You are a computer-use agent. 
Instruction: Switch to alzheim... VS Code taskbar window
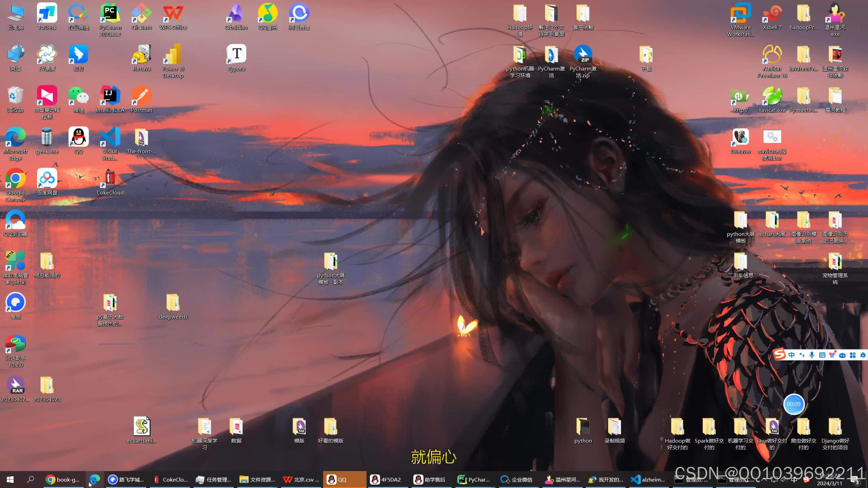click(x=648, y=480)
